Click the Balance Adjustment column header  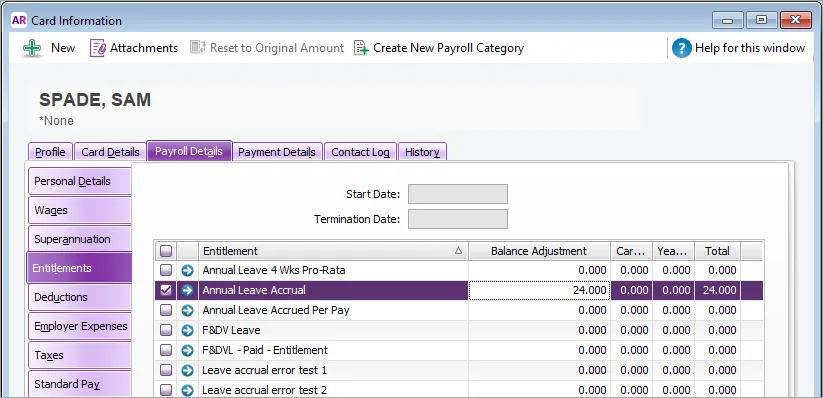539,251
